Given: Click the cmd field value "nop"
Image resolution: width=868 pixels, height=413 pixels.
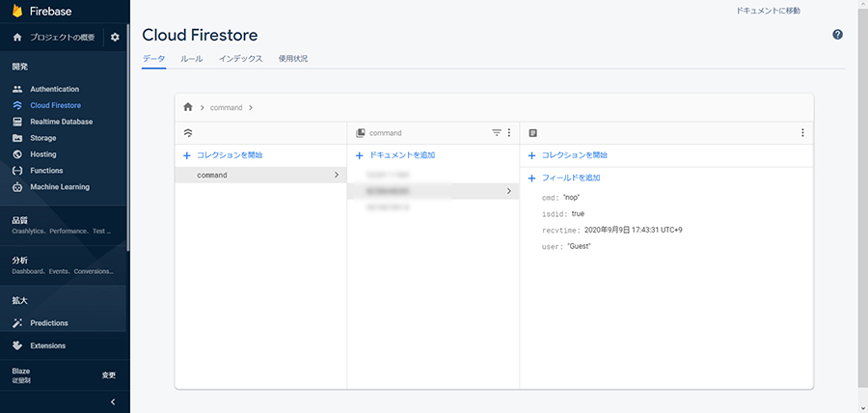Looking at the screenshot, I should coord(571,197).
